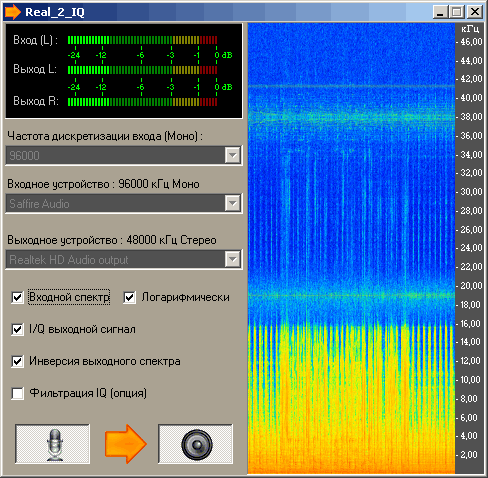Maximize the Real_2_IQ window

[457, 12]
